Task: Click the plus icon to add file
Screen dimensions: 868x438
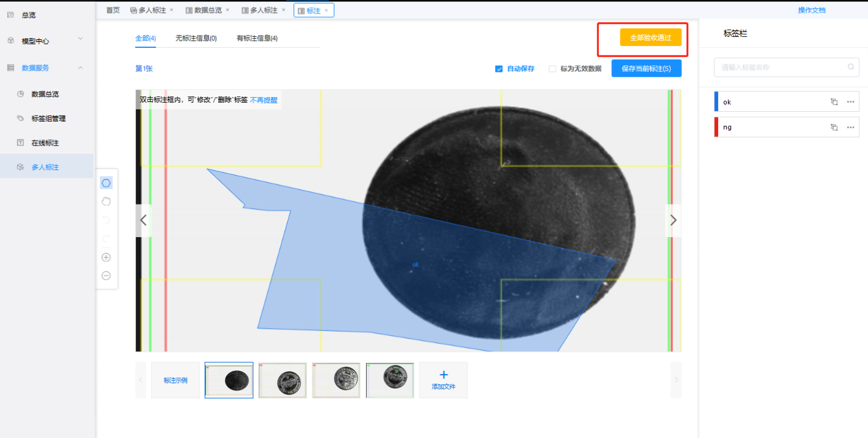Action: click(444, 375)
